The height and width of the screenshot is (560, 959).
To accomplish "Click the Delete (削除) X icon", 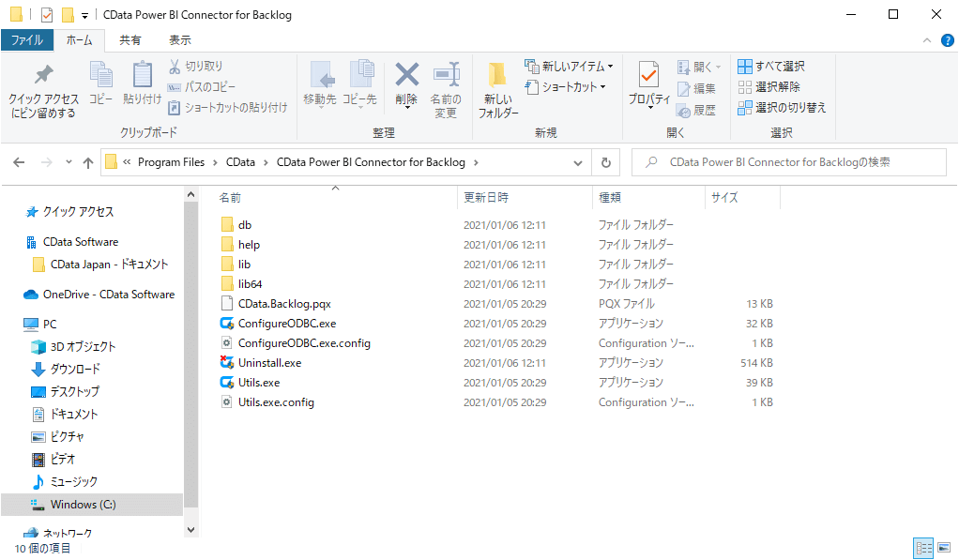I will 406,75.
